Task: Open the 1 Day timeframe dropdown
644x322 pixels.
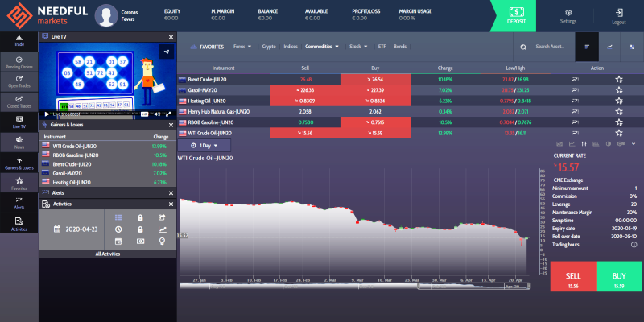Action: tap(204, 146)
